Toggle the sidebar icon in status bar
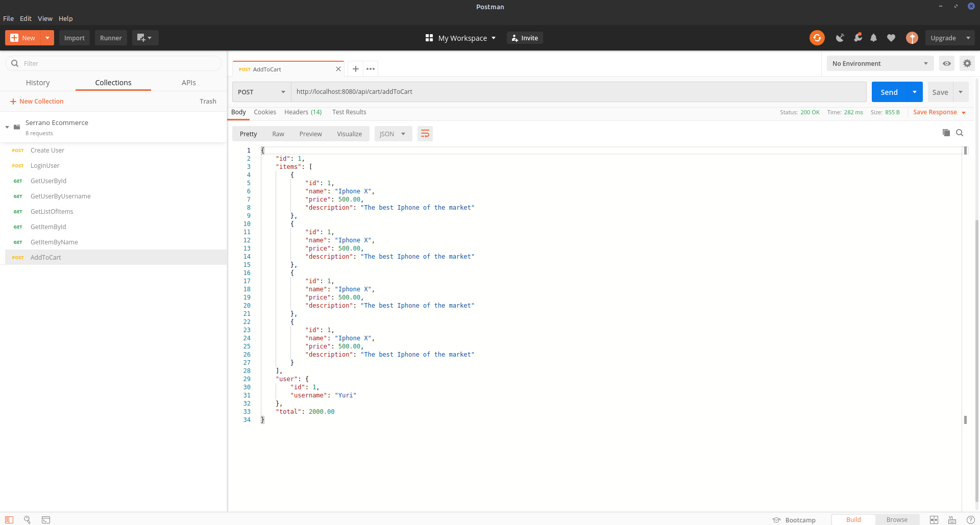Viewport: 980px width, 525px height. (9, 519)
